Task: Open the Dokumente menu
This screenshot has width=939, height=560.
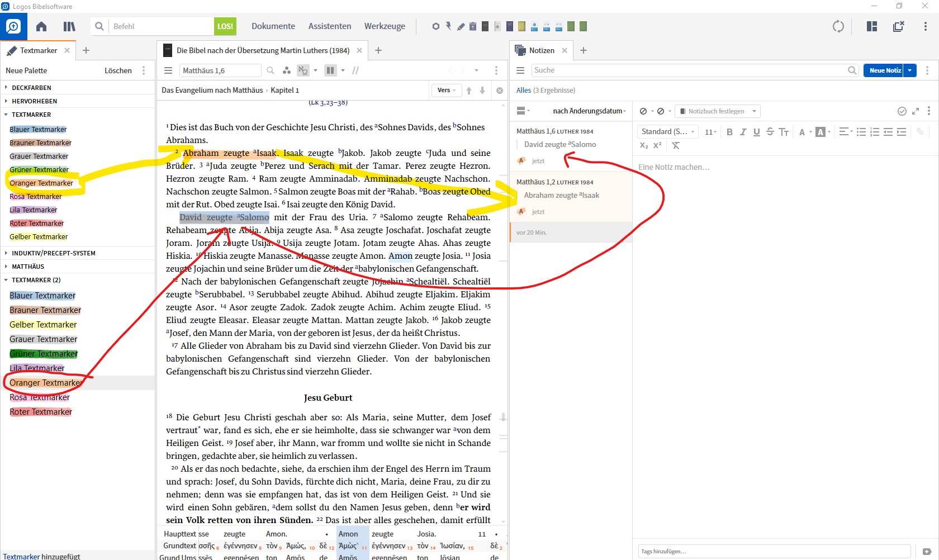Action: click(273, 26)
